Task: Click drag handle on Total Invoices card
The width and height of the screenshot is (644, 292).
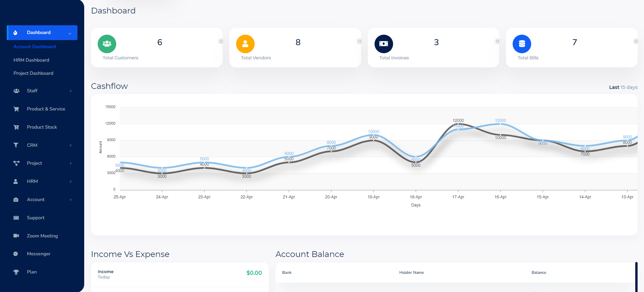Action: 497,41
